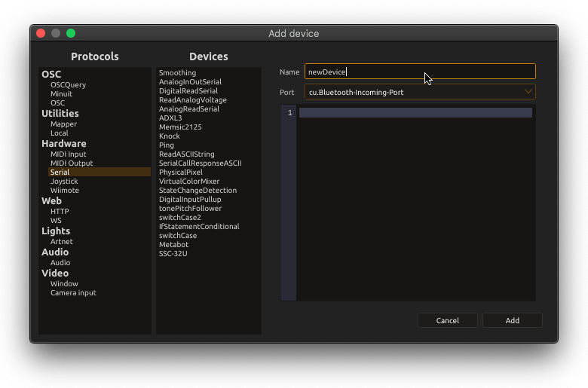Choose the SerialCallResponseASCII device
This screenshot has width=588, height=388.
(200, 163)
